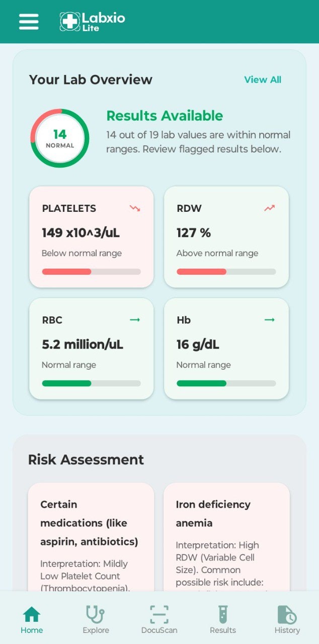
Task: Expand the Iron deficiency anemia risk card
Action: pos(226,533)
